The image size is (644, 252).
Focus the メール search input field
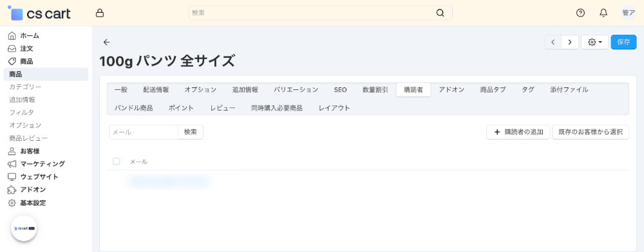coord(144,132)
